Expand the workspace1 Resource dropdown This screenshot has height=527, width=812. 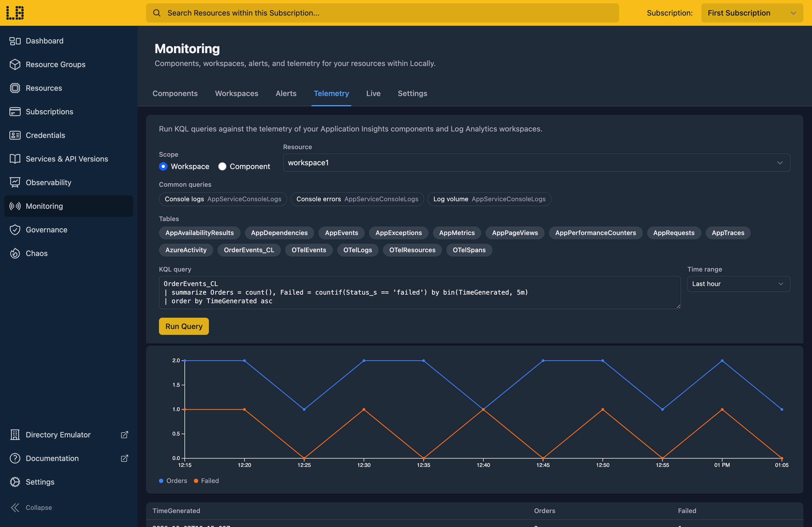tap(536, 163)
